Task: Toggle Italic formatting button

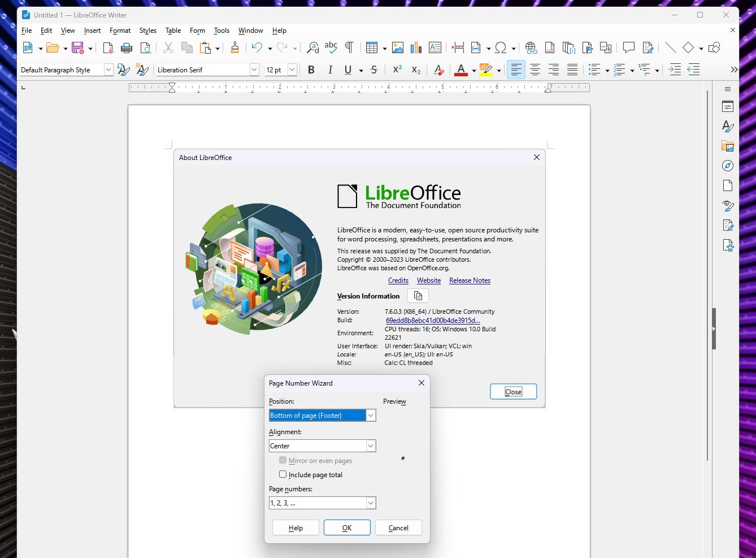Action: tap(330, 70)
